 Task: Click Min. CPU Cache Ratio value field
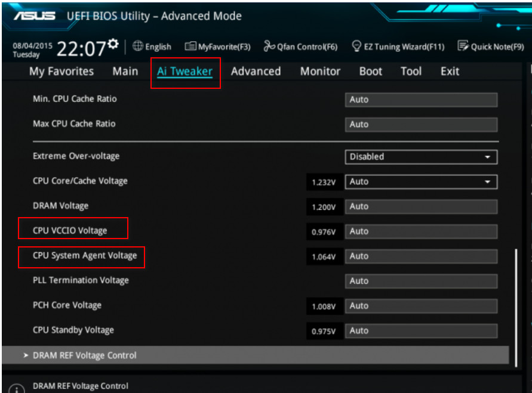point(421,100)
